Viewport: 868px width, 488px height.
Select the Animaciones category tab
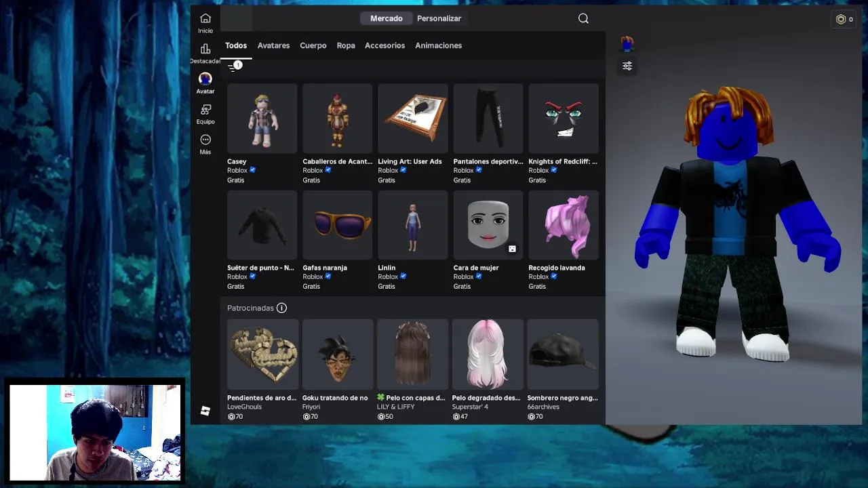[438, 45]
